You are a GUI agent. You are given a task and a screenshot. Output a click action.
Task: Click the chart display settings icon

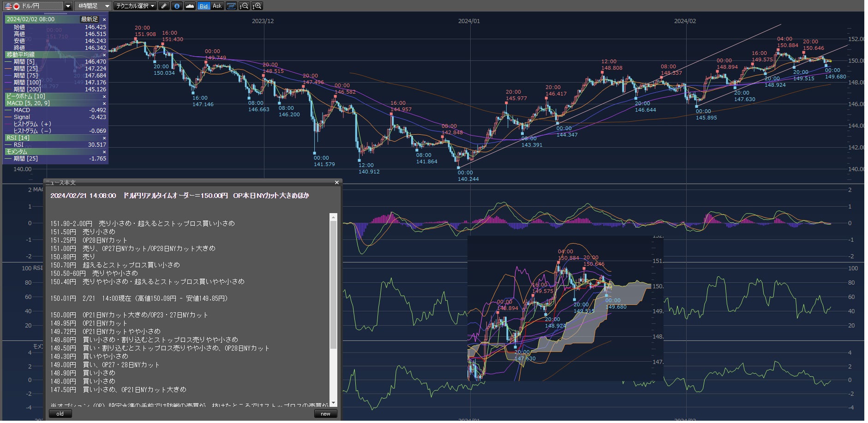(231, 6)
